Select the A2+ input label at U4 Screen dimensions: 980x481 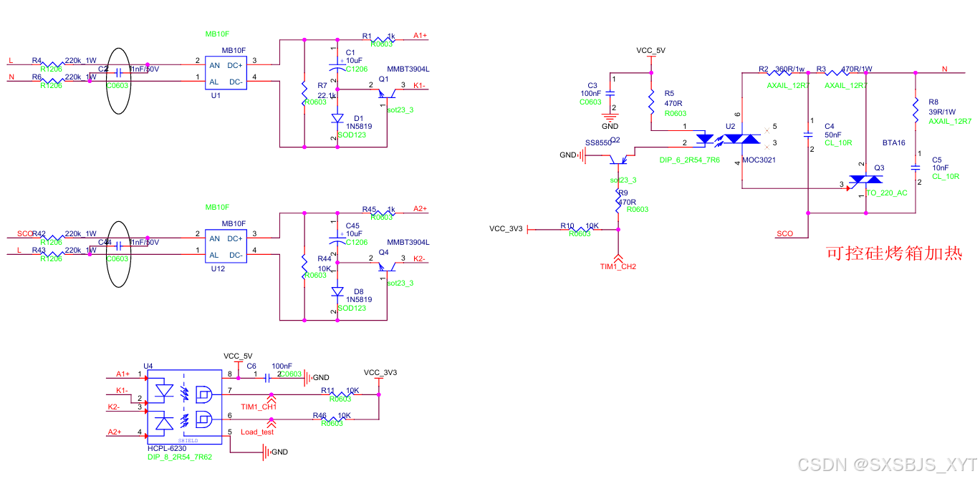tap(114, 432)
